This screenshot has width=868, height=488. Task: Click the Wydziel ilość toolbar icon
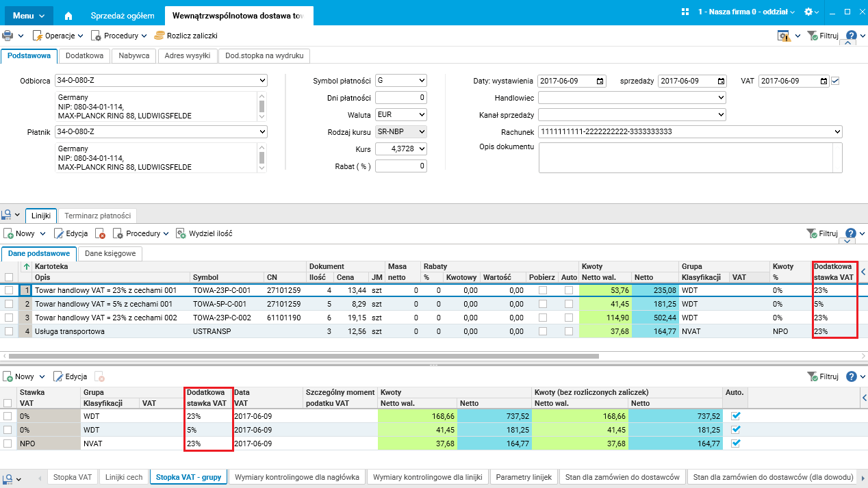(181, 233)
